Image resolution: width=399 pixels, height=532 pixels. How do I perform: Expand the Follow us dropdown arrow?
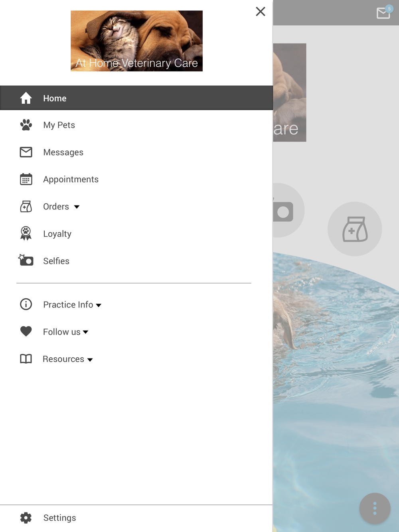[x=85, y=332]
